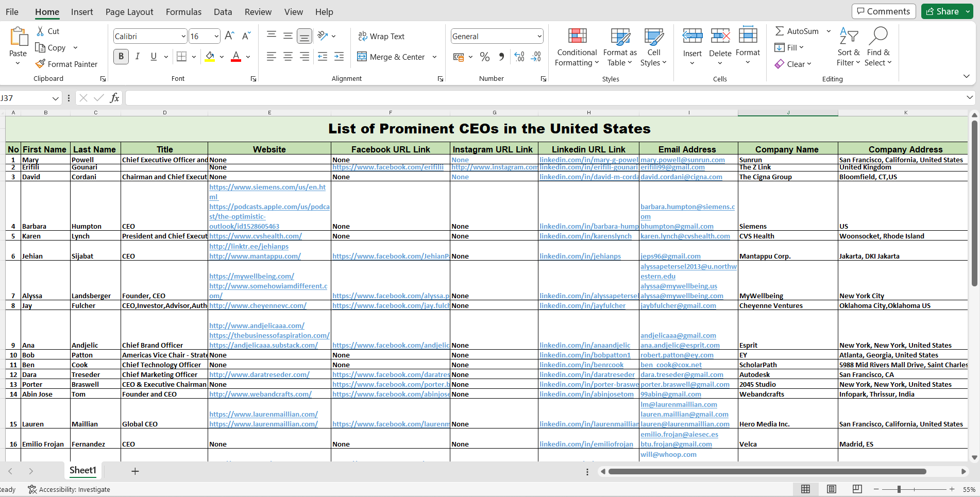Activate the Format Painter brush
Viewport: 980px width, 497px height.
40,64
